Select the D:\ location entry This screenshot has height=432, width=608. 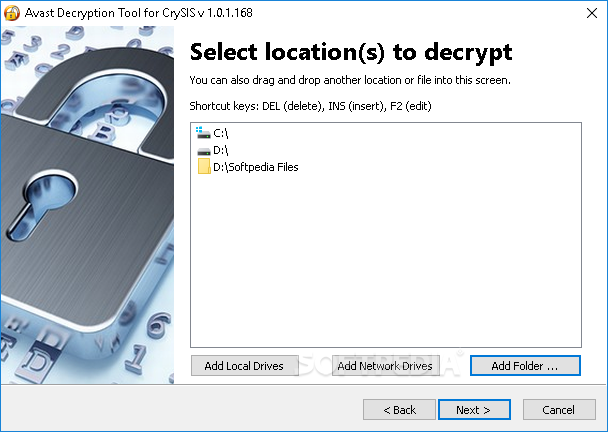point(221,150)
